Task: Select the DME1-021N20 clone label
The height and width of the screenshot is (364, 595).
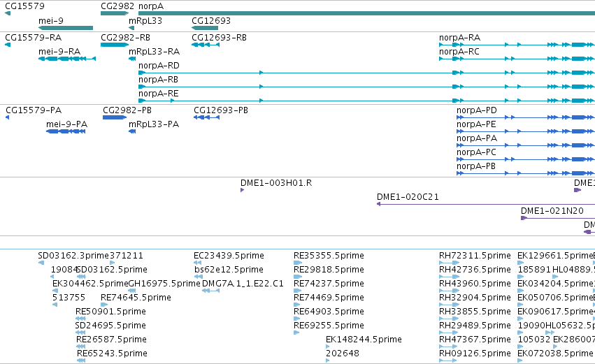Action: pyautogui.click(x=552, y=211)
